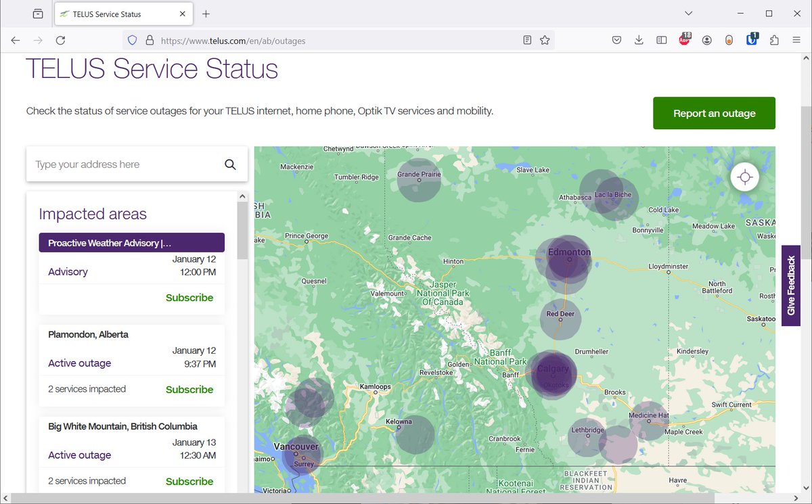Click Active outage label under Big White Mountain
This screenshot has width=812, height=504.
79,455
